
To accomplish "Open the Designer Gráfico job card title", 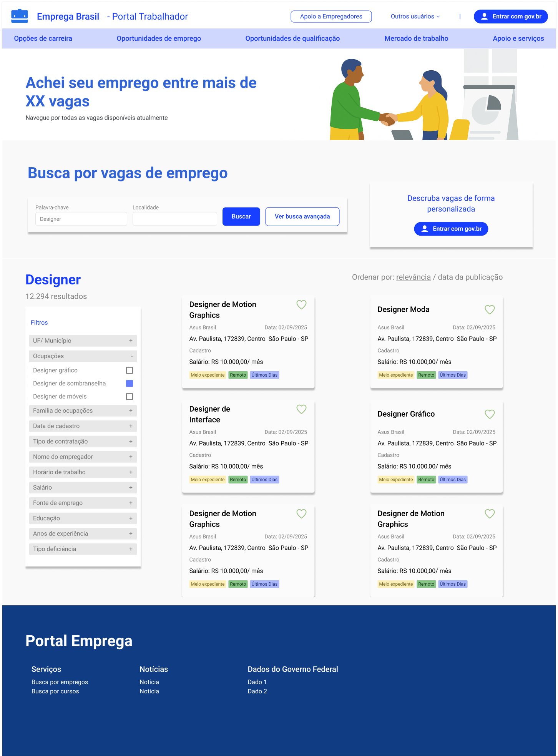I will [x=406, y=414].
